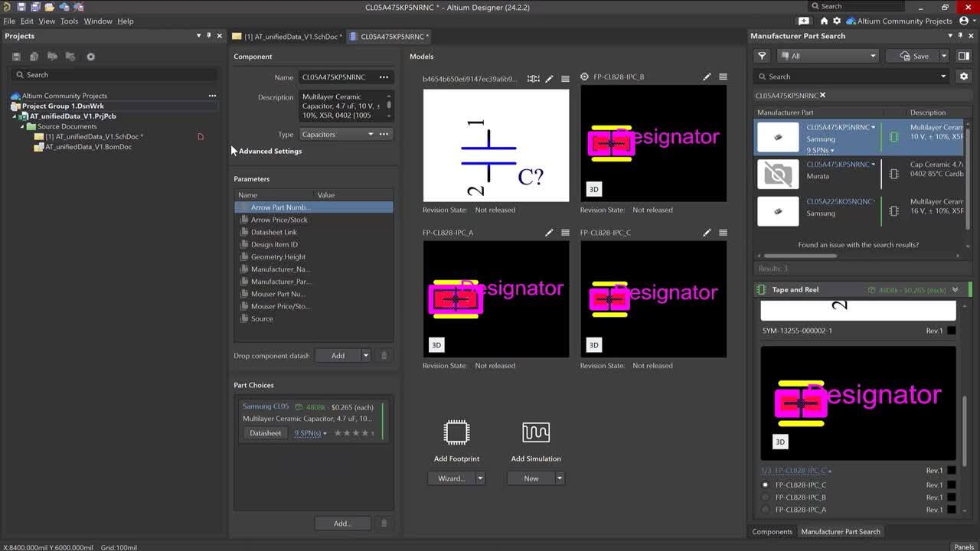Viewport: 980px width, 551px height.
Task: Click the Save All icon in title bar
Action: [x=35, y=7]
